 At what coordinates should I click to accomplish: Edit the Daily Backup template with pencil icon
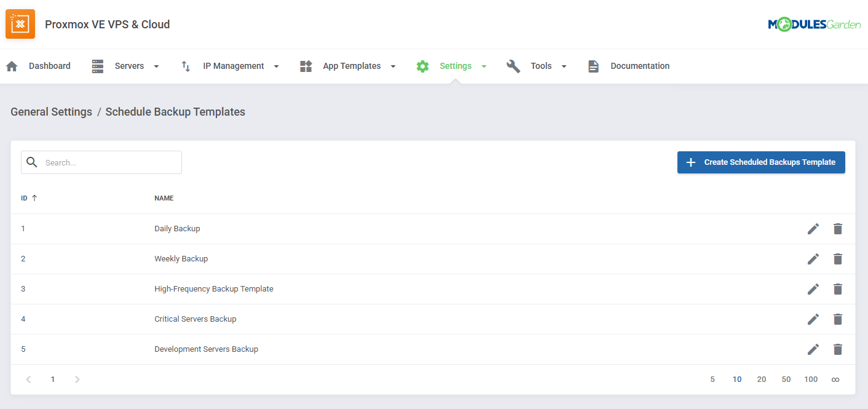coord(813,228)
